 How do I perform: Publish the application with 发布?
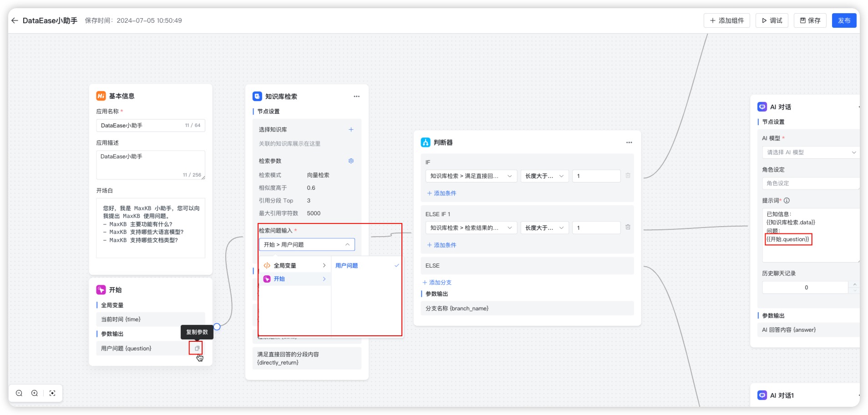(x=844, y=20)
